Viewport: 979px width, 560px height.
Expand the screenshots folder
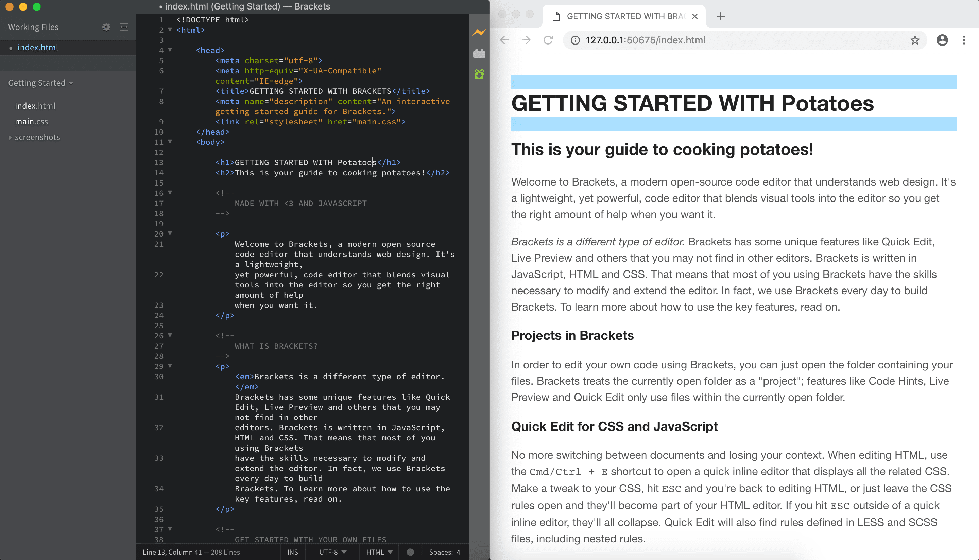pos(10,137)
